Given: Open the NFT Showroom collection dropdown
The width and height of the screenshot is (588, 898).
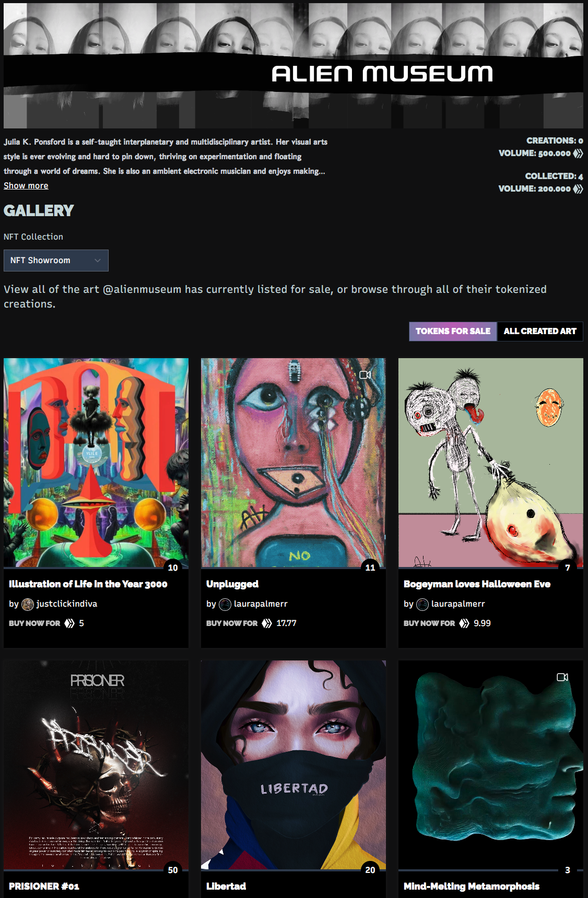Looking at the screenshot, I should 56,261.
